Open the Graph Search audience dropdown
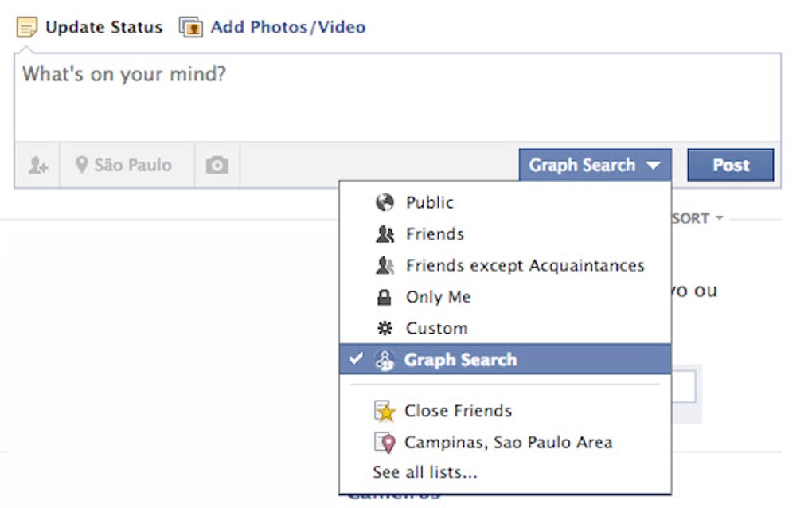 coord(594,166)
